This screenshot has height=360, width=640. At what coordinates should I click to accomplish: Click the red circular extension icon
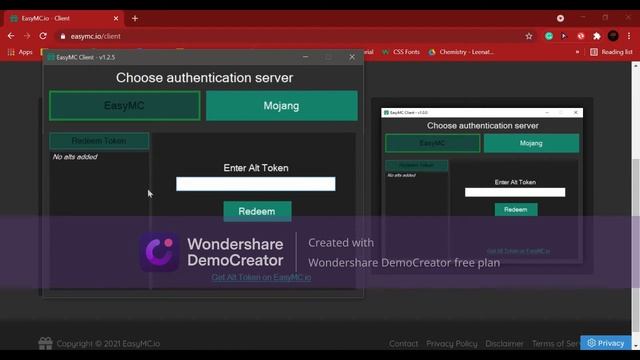[580, 36]
